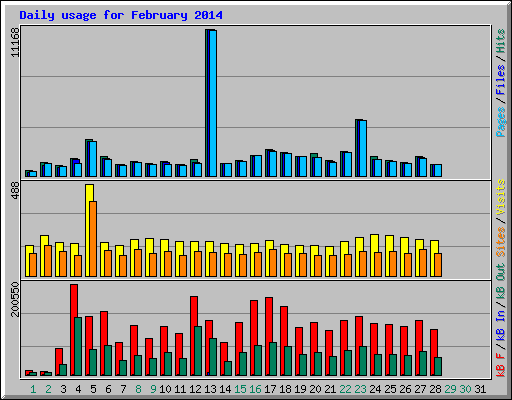512x400 pixels.
Task: Click day label 16 on the x-axis
Action: coord(255,389)
